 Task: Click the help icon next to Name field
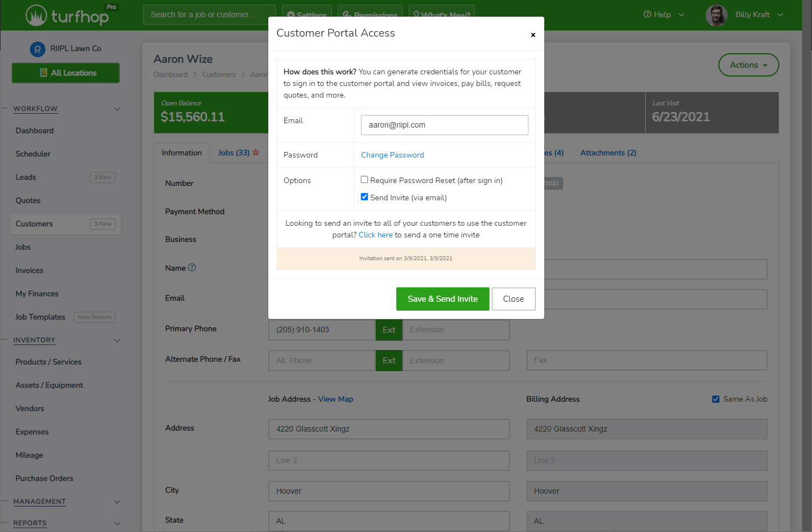192,267
